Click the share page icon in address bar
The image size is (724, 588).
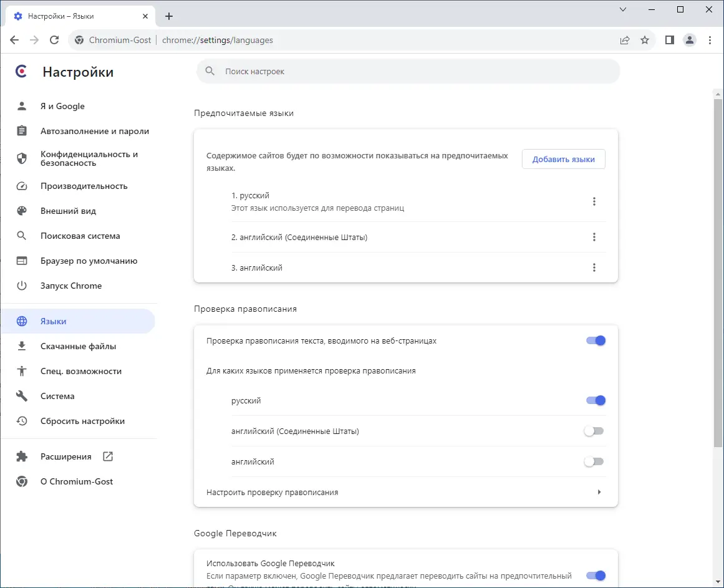(x=625, y=40)
